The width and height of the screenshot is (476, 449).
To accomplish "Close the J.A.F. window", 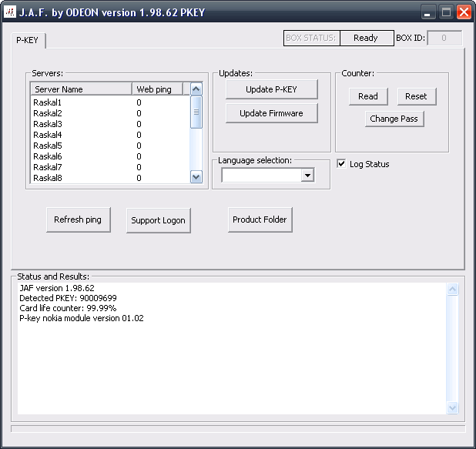I will 464,12.
